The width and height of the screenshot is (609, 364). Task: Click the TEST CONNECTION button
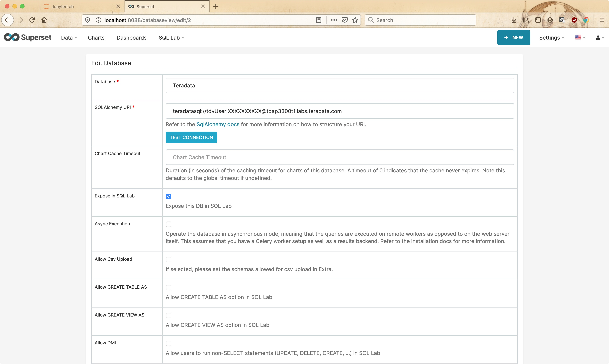coord(191,137)
